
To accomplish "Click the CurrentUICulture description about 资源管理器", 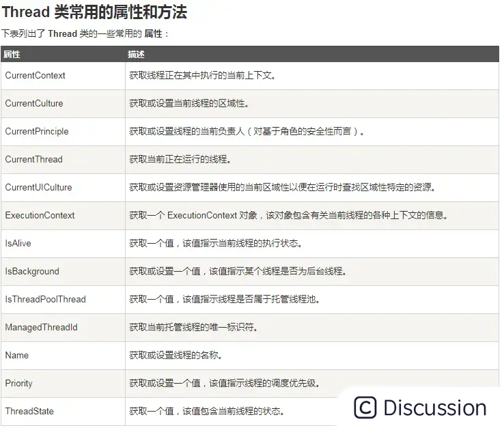I will click(282, 187).
